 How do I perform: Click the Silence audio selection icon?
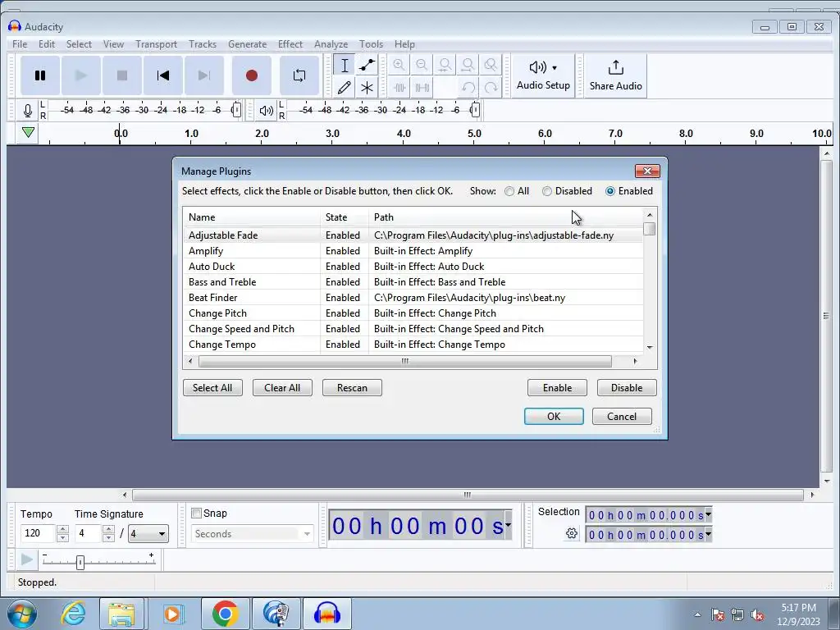click(x=422, y=87)
